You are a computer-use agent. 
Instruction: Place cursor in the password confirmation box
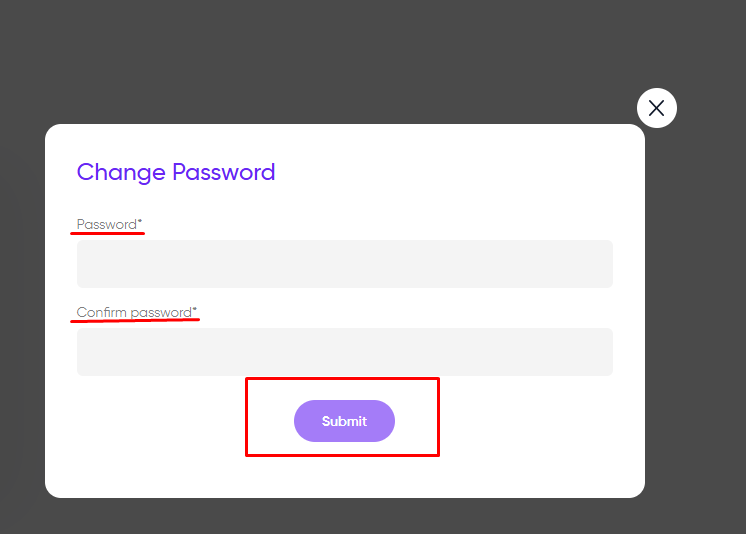pos(345,352)
